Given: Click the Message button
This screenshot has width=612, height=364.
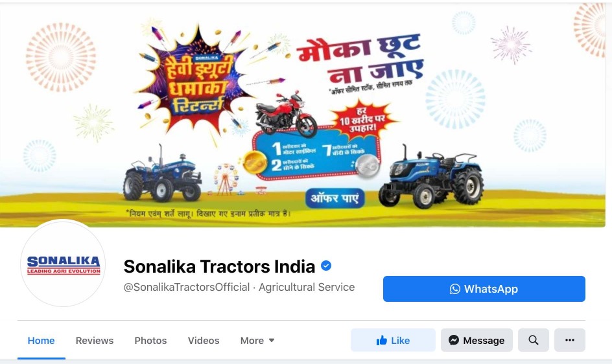Looking at the screenshot, I should coord(477,340).
